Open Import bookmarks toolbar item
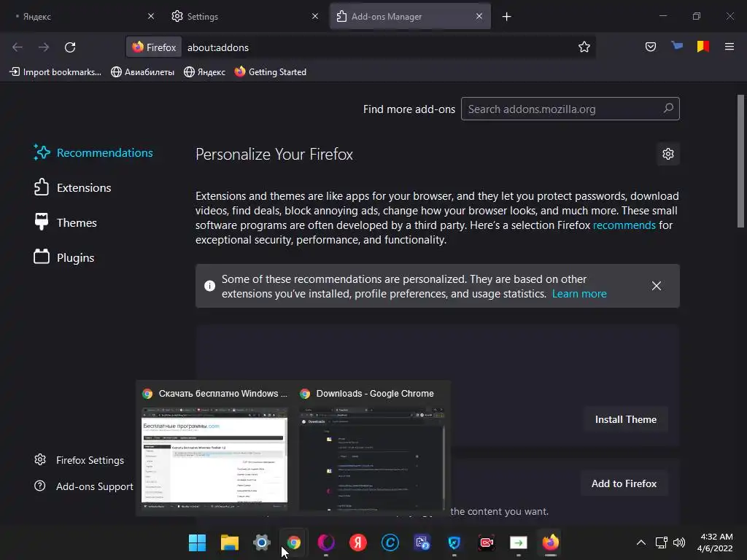747x560 pixels. pyautogui.click(x=55, y=72)
